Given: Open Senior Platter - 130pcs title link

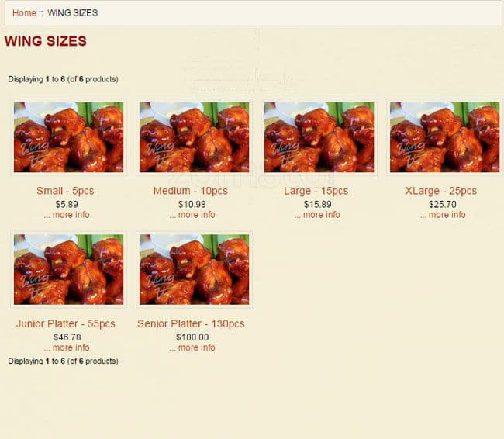Looking at the screenshot, I should (x=191, y=323).
